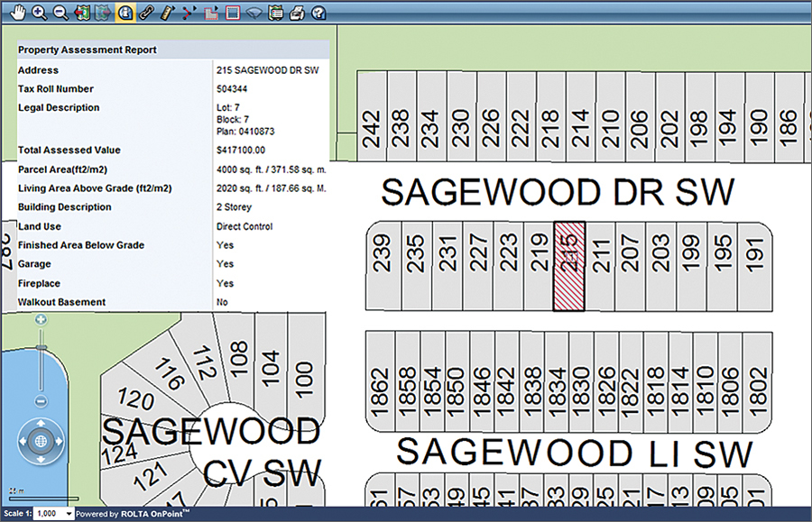This screenshot has width=812, height=522.
Task: Activate the Identify info tool
Action: click(x=125, y=13)
